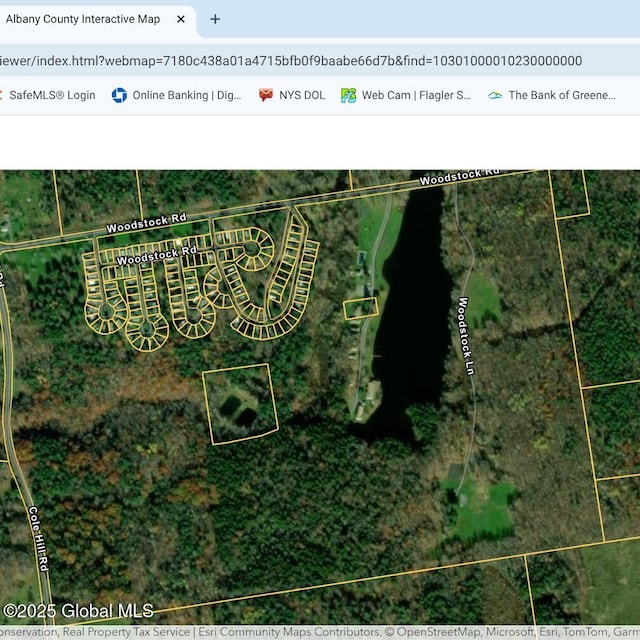Click the URL address bar

coord(320,61)
